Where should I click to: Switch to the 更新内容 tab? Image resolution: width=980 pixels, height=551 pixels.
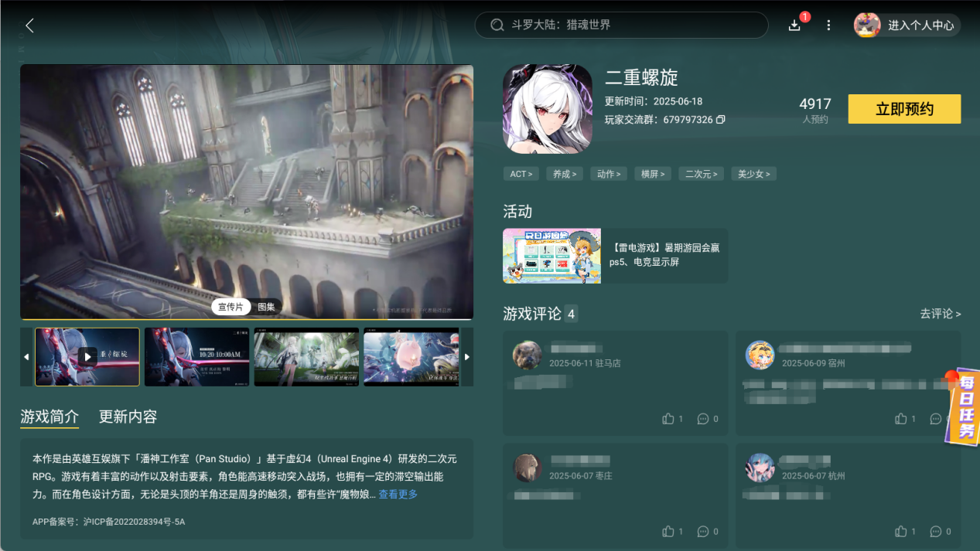[129, 416]
